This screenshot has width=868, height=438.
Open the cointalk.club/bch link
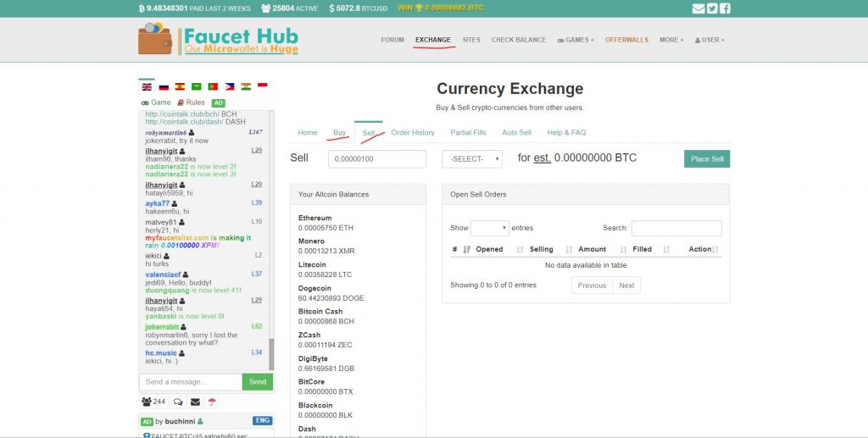(183, 114)
